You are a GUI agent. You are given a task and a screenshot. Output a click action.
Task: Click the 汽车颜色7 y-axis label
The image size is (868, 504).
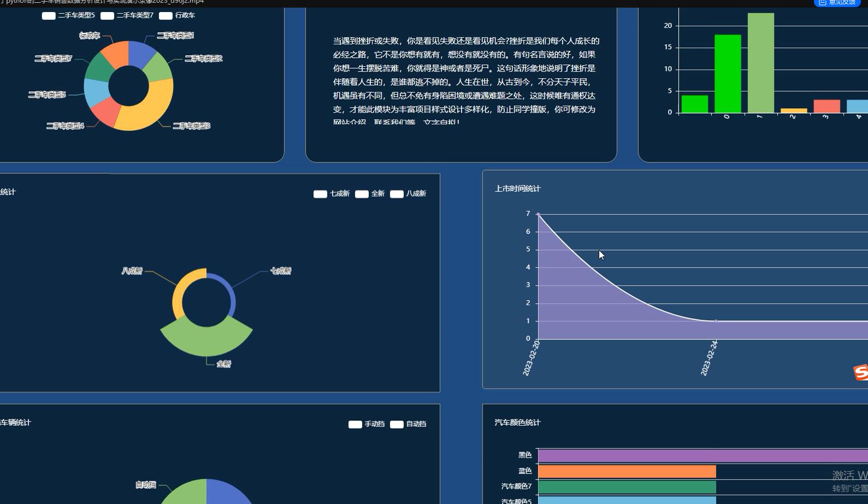pos(517,487)
